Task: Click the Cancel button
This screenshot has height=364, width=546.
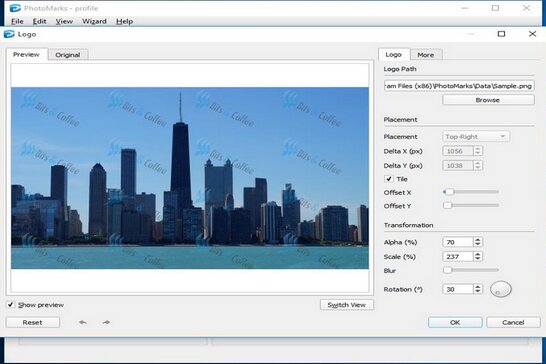Action: [x=513, y=323]
